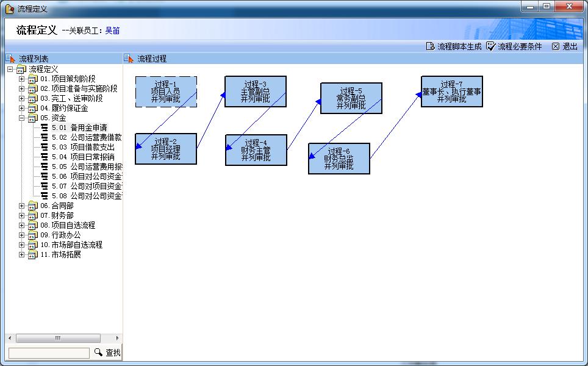The width and height of the screenshot is (588, 366).
Task: Click the magnifier 查找 search icon
Action: pos(99,353)
